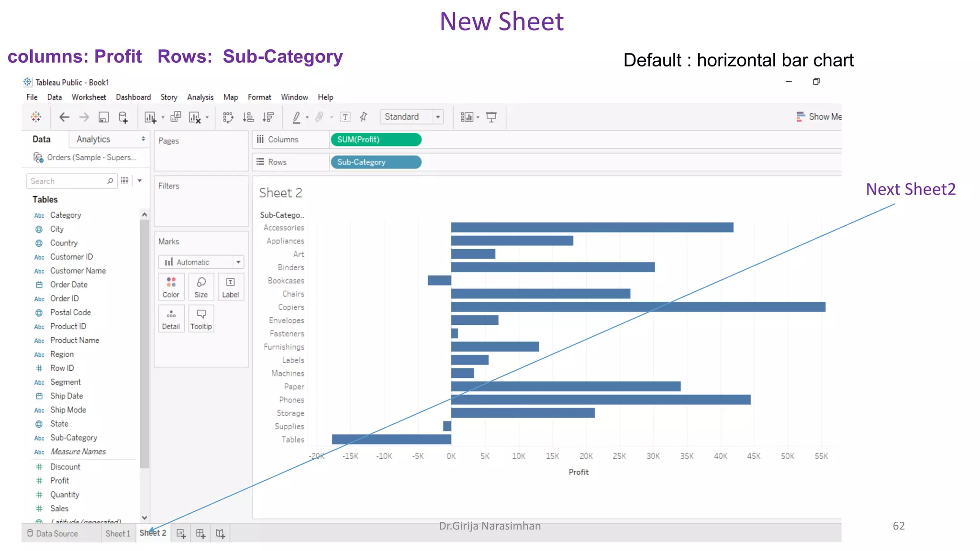This screenshot has height=551, width=980.
Task: Open Analytics pane switcher arrows
Action: coord(143,139)
